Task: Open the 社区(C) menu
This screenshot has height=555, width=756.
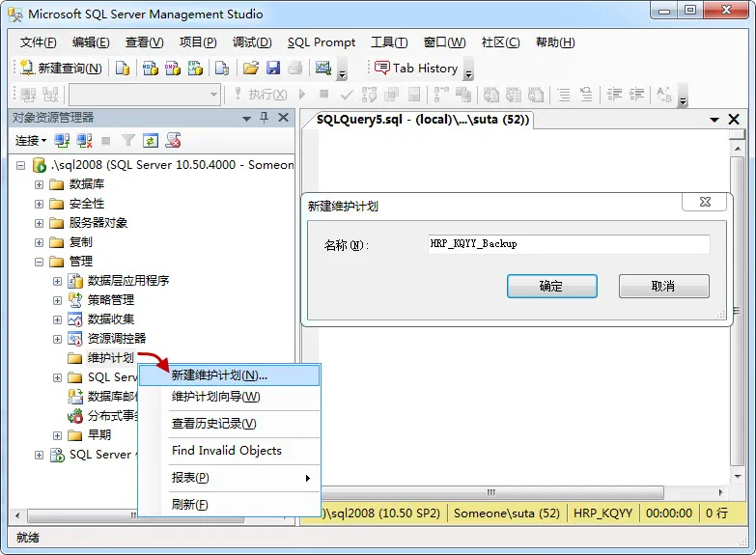Action: pyautogui.click(x=501, y=42)
